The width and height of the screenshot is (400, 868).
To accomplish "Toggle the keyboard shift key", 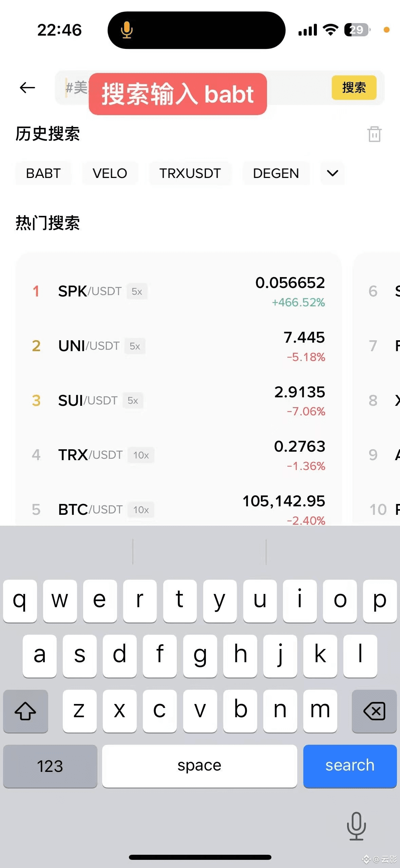I will (x=25, y=711).
